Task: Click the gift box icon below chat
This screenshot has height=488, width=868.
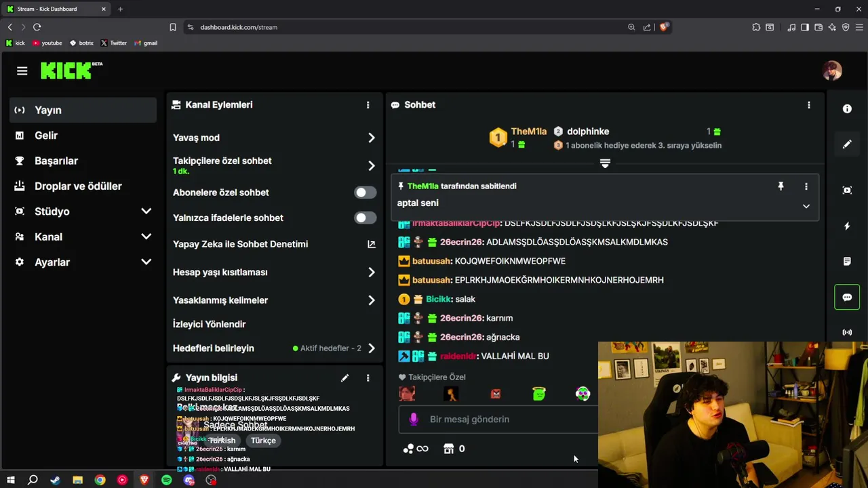Action: (448, 449)
